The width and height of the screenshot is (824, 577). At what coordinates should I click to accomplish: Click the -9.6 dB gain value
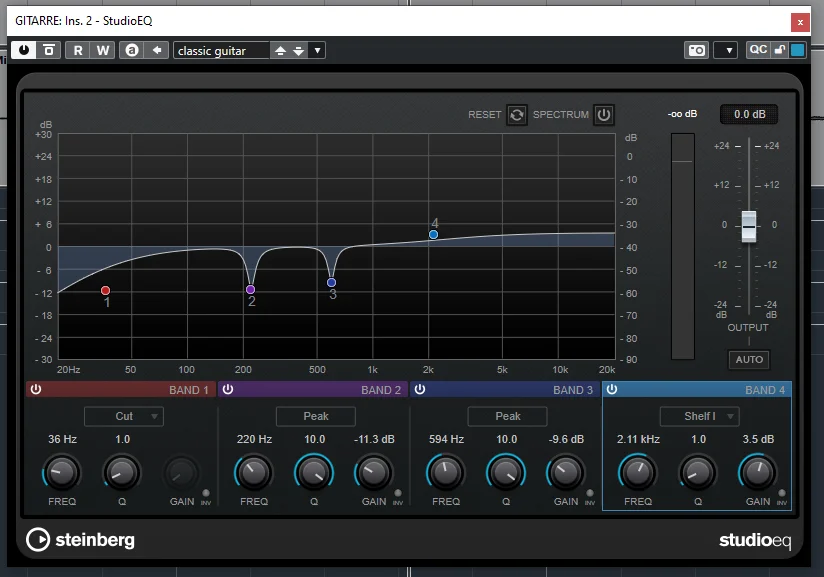pyautogui.click(x=566, y=439)
